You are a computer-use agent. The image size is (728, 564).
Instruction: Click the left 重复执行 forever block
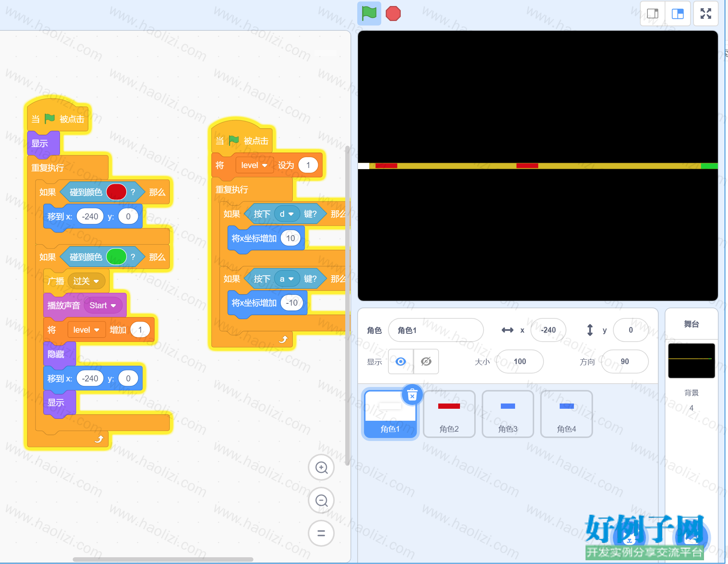(x=48, y=168)
